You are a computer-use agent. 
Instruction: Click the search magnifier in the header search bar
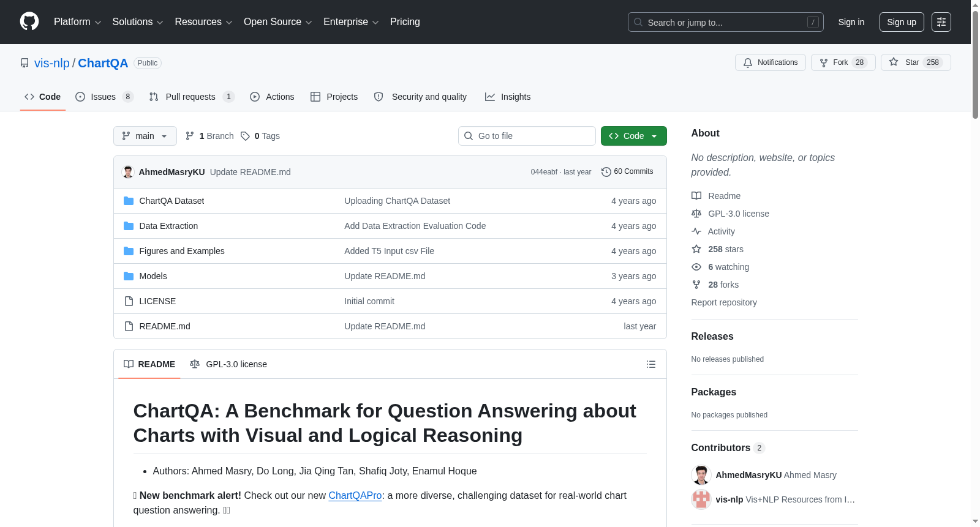pos(638,22)
